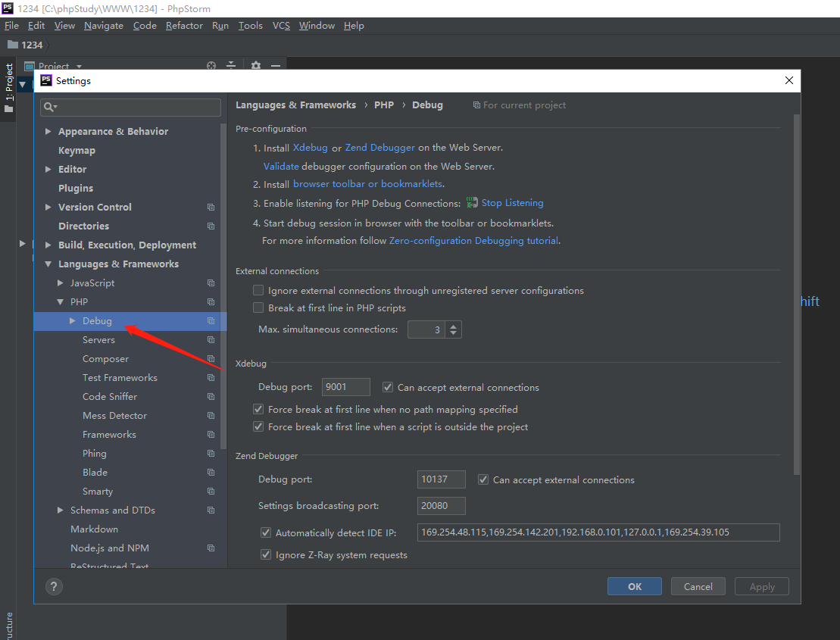This screenshot has width=840, height=640.
Task: Click project-level icon next to Version Control
Action: click(x=211, y=208)
